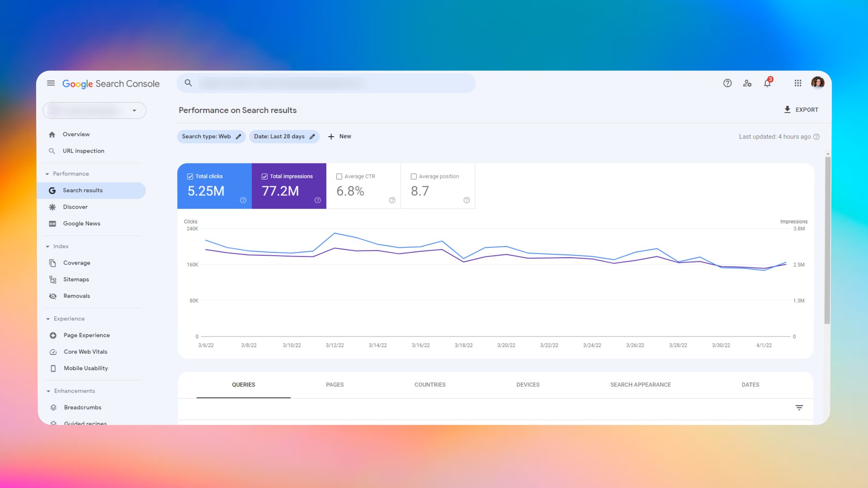This screenshot has width=868, height=488.
Task: Click the Coverage pages icon
Action: (x=53, y=263)
